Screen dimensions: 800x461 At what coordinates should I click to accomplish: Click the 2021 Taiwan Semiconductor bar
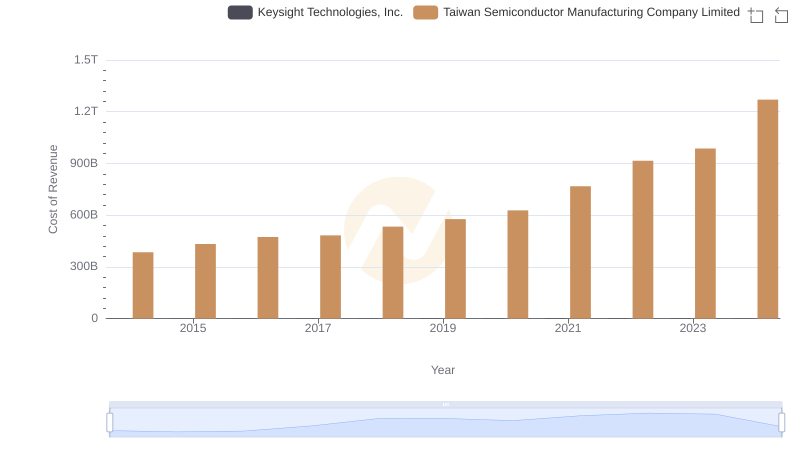[580, 252]
